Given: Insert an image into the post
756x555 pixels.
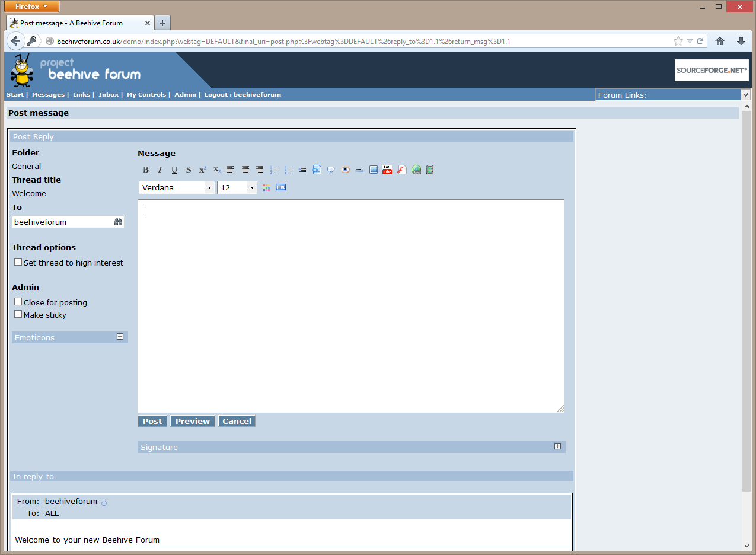Looking at the screenshot, I should click(374, 170).
